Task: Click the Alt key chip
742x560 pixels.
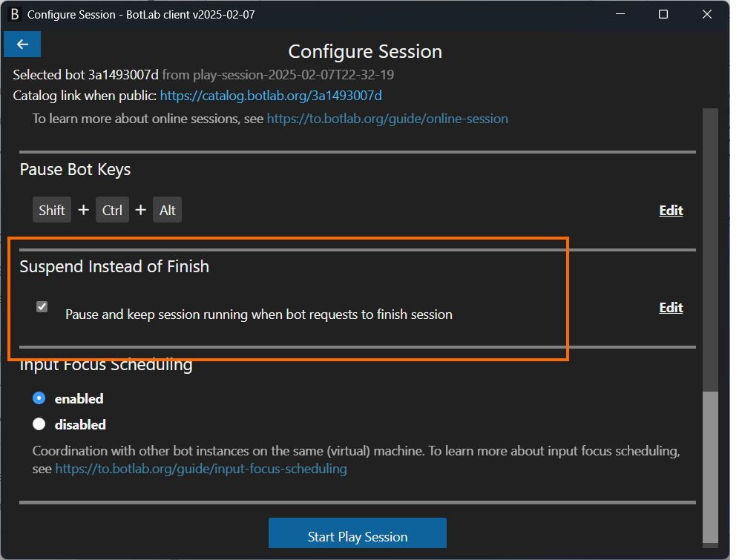Action: [168, 210]
